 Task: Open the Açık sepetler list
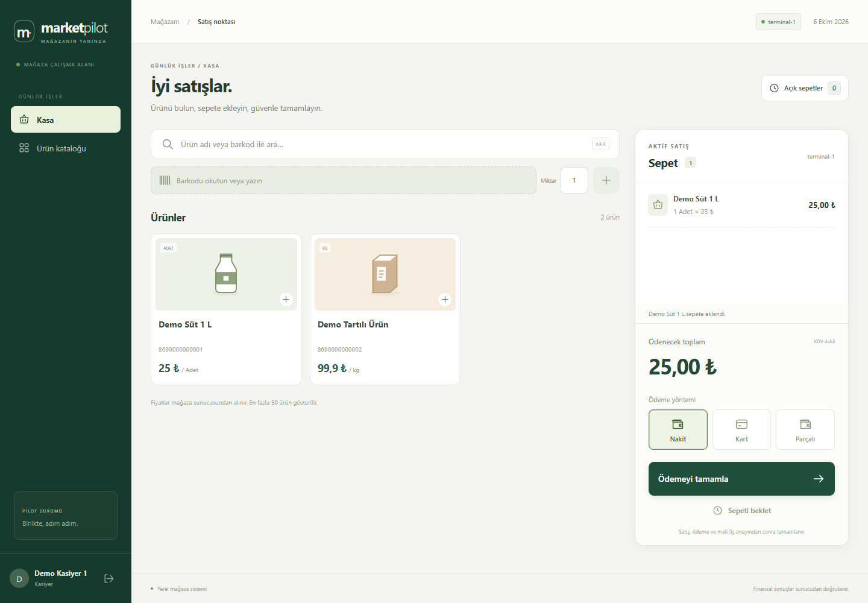pyautogui.click(x=805, y=88)
